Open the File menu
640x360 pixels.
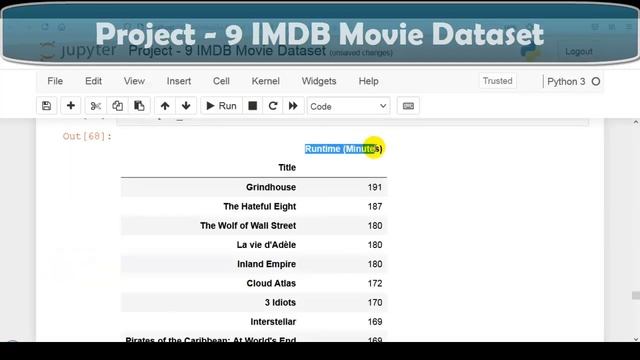coord(55,81)
